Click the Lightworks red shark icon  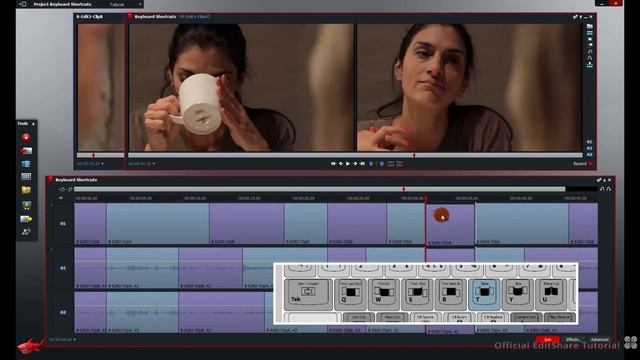pos(30,346)
